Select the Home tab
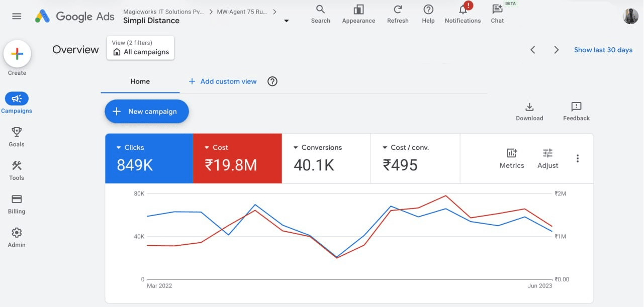The image size is (644, 307). coord(140,81)
